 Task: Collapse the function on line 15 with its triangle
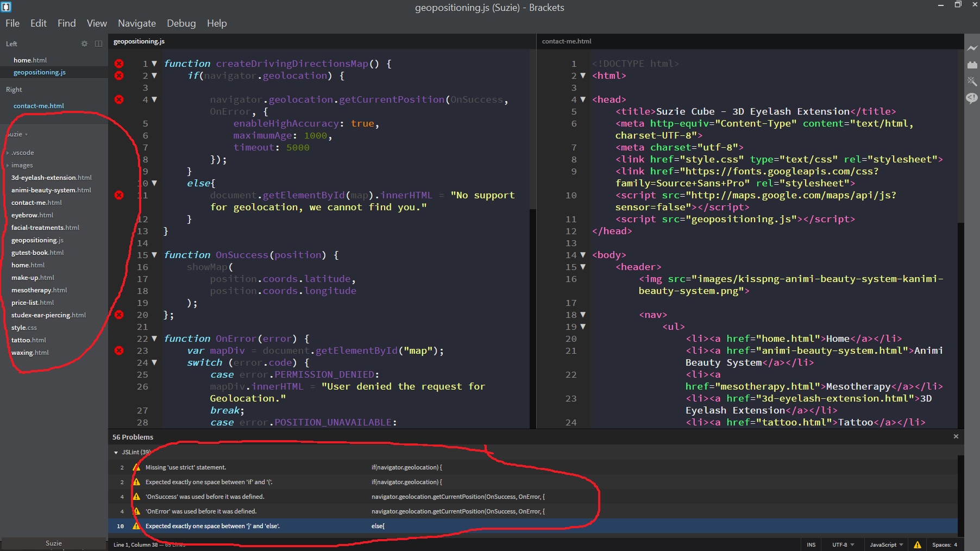click(x=155, y=254)
